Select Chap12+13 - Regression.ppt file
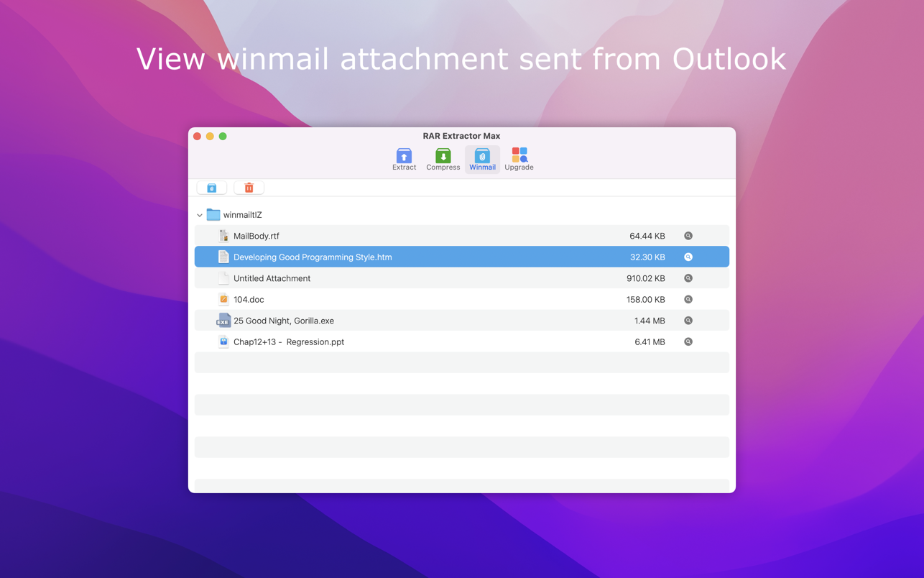This screenshot has width=924, height=578. pos(288,342)
